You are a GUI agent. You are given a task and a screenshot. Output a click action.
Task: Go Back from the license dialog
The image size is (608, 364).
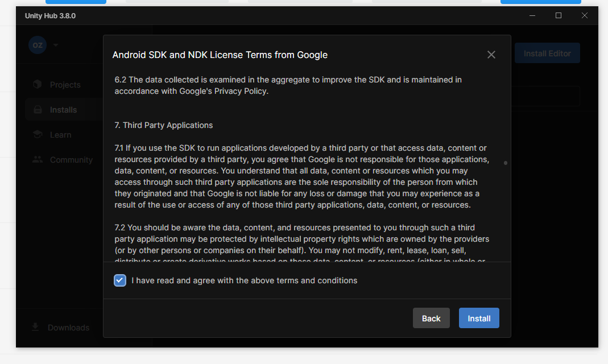pyautogui.click(x=431, y=318)
